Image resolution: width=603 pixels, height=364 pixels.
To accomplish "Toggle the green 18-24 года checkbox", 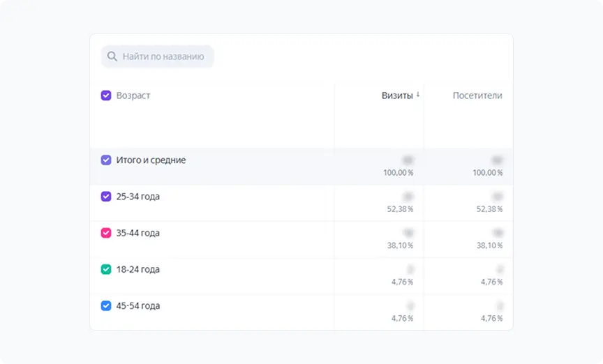I will coord(106,269).
